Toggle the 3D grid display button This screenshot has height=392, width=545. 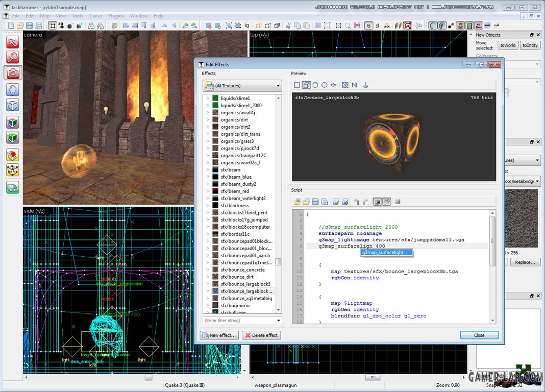[x=61, y=26]
